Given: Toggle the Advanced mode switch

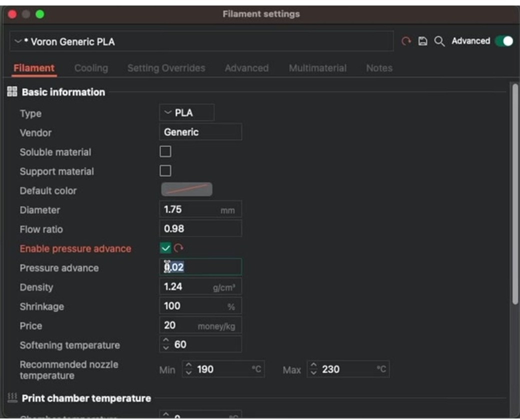Looking at the screenshot, I should click(x=504, y=41).
